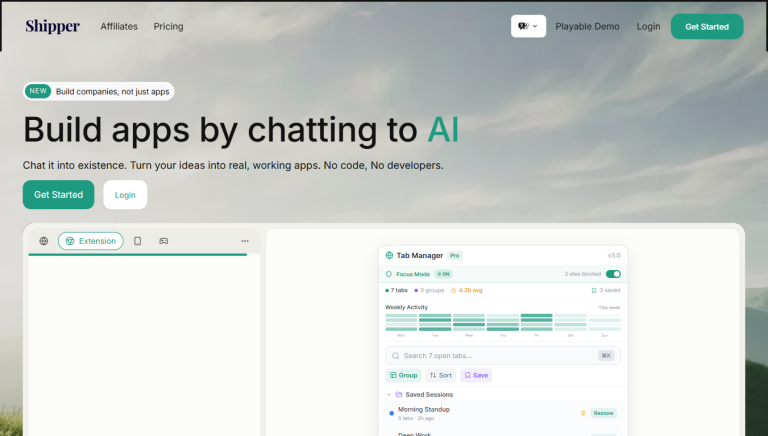Image resolution: width=768 pixels, height=436 pixels.
Task: Restore the Morning Standup session
Action: [x=603, y=413]
